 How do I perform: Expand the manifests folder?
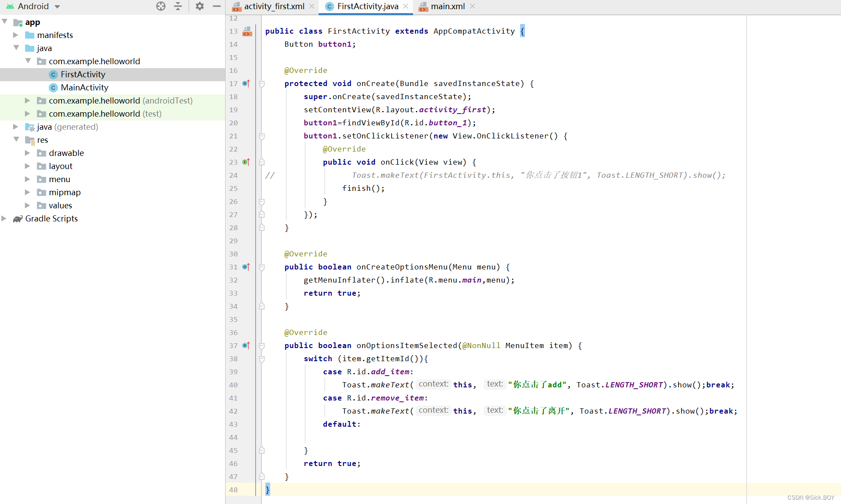pos(16,35)
